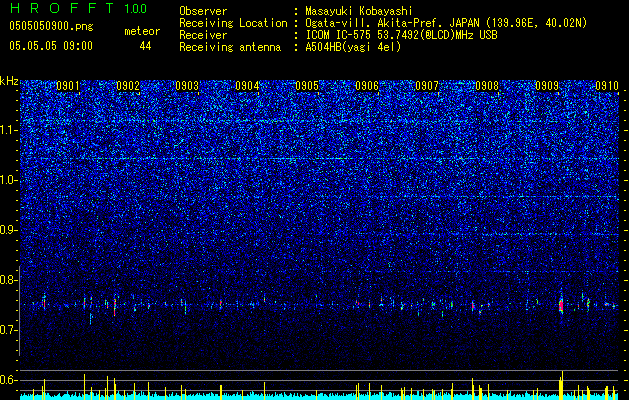Image resolution: width=629 pixels, height=400 pixels.
Task: Click the 0902 time marker
Action: pyautogui.click(x=128, y=86)
